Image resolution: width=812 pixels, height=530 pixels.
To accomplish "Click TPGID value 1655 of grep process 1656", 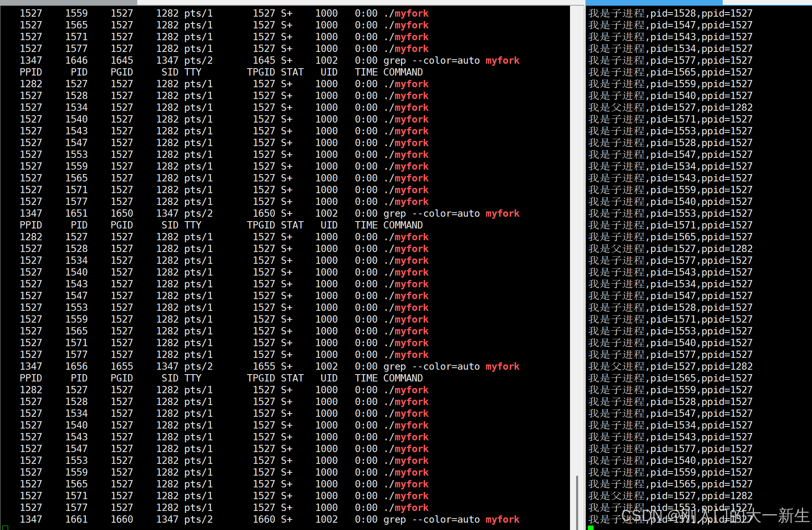I will pyautogui.click(x=264, y=366).
